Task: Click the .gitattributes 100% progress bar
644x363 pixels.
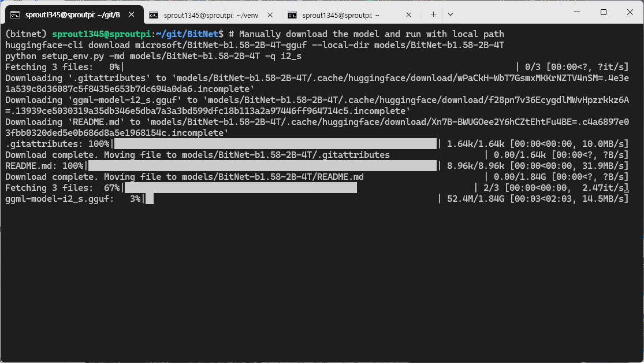Action: click(276, 144)
